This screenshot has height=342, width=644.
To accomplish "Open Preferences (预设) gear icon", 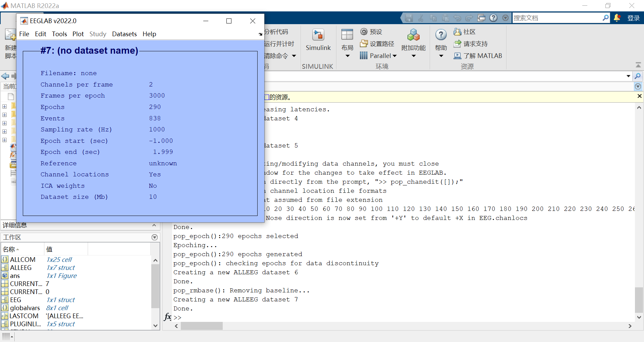I will [364, 32].
